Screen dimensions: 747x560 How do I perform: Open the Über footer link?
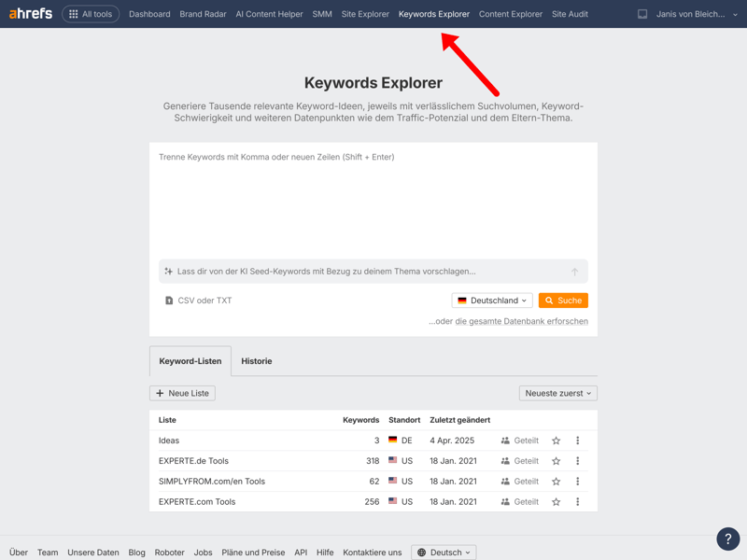pos(19,553)
